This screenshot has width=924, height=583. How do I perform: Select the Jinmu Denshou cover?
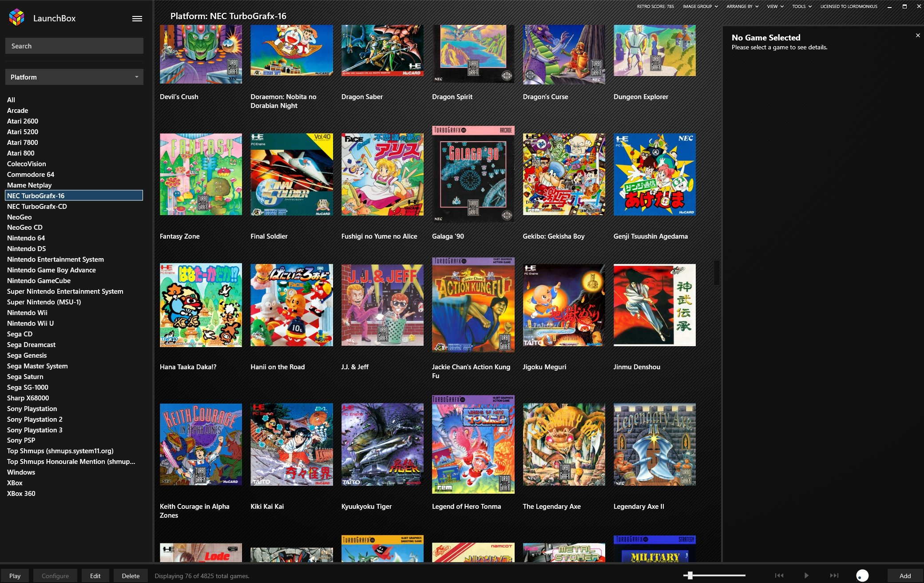click(x=654, y=305)
